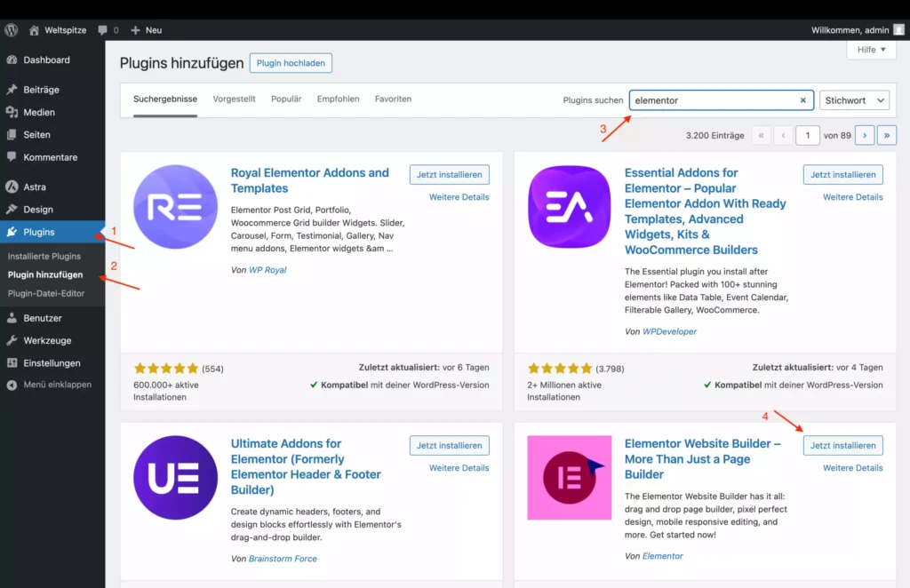Visit site via Weltspitze home icon
The width and height of the screenshot is (910, 588).
pos(35,30)
